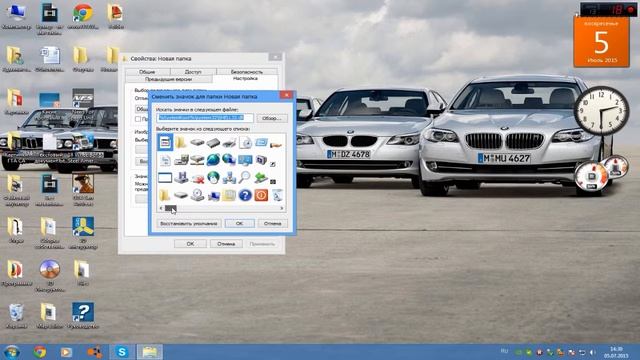Select the Настройка tab in properties window
This screenshot has height=360, width=640.
pos(245,78)
